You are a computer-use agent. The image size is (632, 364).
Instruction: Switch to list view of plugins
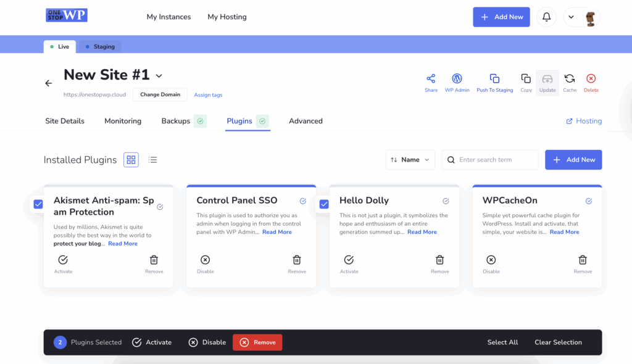pyautogui.click(x=153, y=160)
